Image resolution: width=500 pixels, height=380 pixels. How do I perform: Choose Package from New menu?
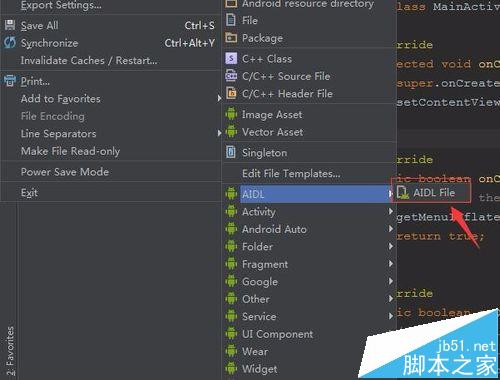[x=309, y=38]
